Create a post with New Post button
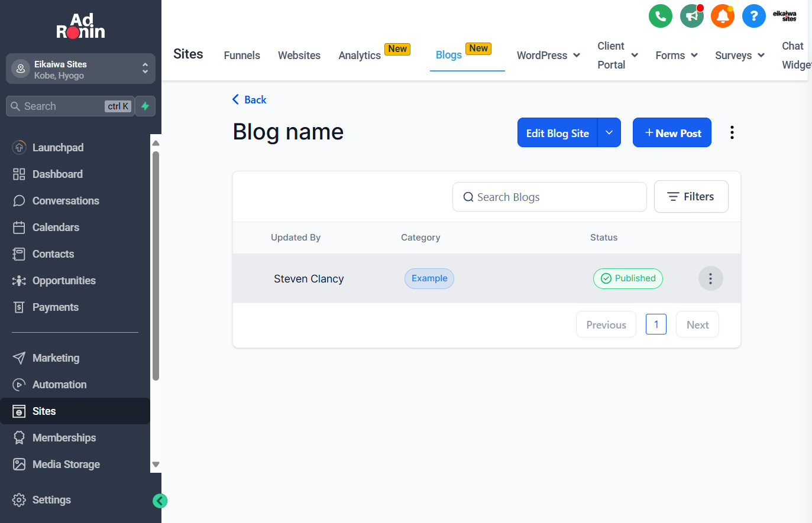812x523 pixels. click(x=672, y=132)
